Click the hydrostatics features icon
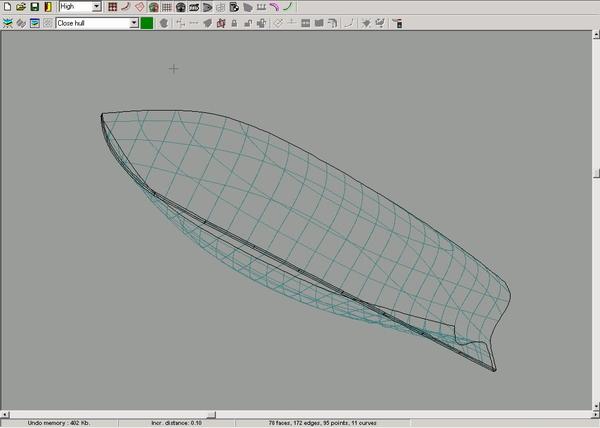Screen dimensions: 600x428 pyautogui.click(x=234, y=7)
